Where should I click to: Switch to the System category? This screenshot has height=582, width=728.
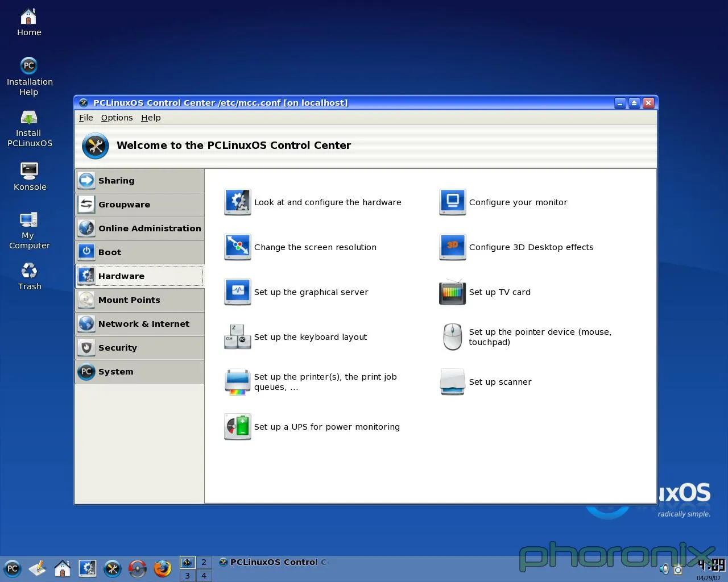(x=140, y=372)
